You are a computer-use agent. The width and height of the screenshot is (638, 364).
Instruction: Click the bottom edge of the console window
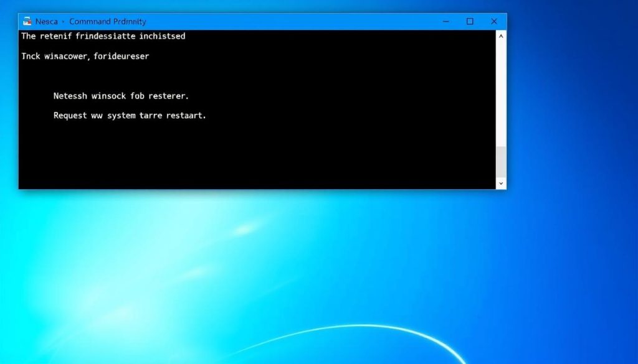(x=262, y=187)
